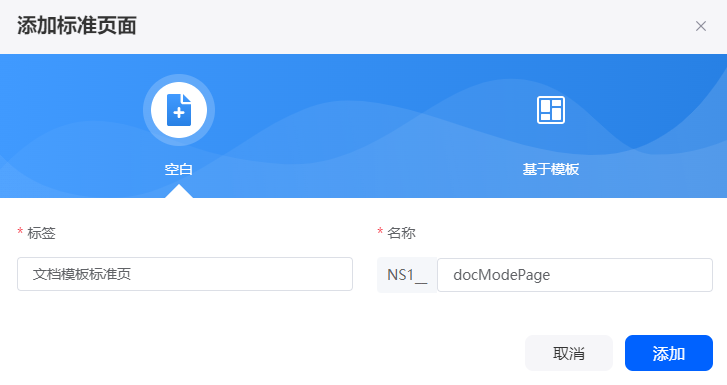Place cursor in the 文档模板标准页 text
727x385 pixels.
point(82,274)
